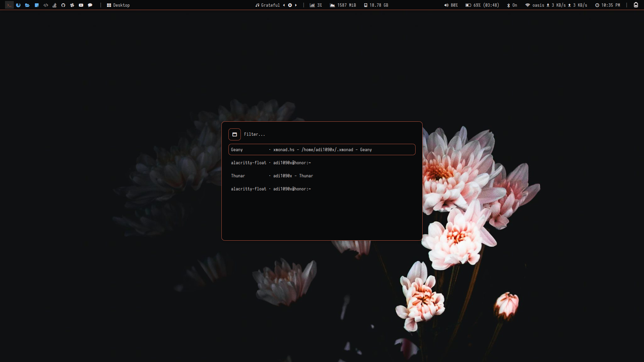Open the terminal workspace icon
Viewport: 644px width, 362px height.
[9, 5]
